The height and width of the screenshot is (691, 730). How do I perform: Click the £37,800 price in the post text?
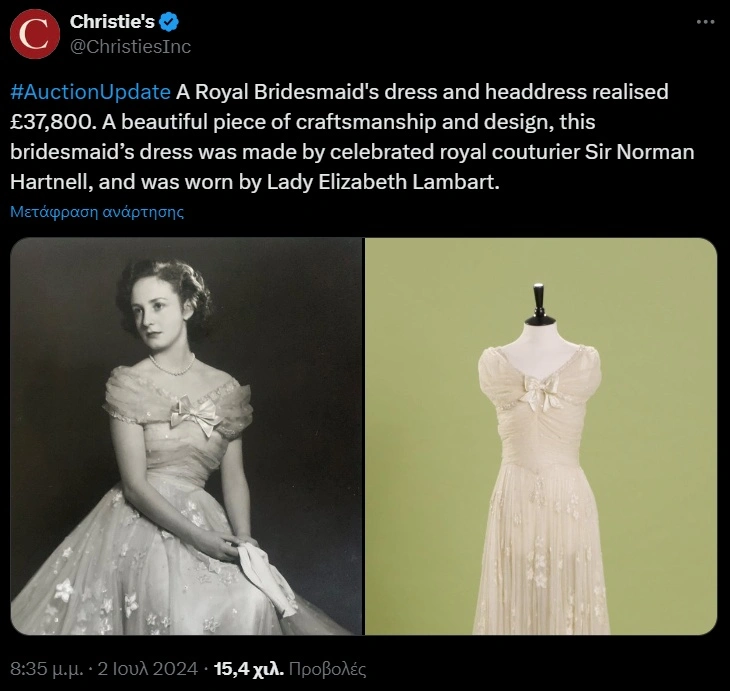51,122
